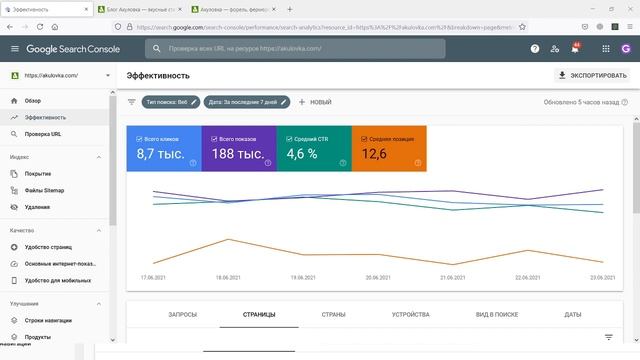Screen dimensions: 640x360
Task: Open the Mobile usability sidebar item
Action: (55, 281)
